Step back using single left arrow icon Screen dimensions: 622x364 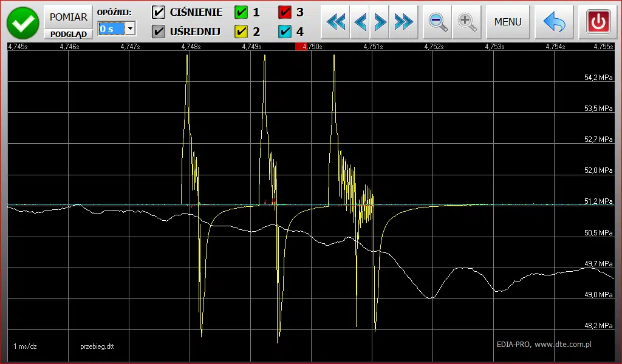tap(360, 22)
